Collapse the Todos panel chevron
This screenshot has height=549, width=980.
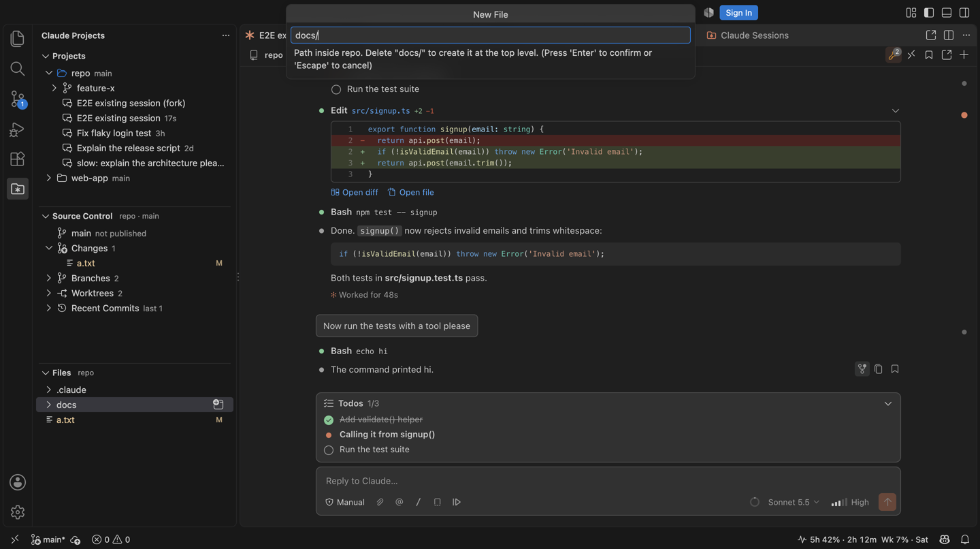point(888,404)
